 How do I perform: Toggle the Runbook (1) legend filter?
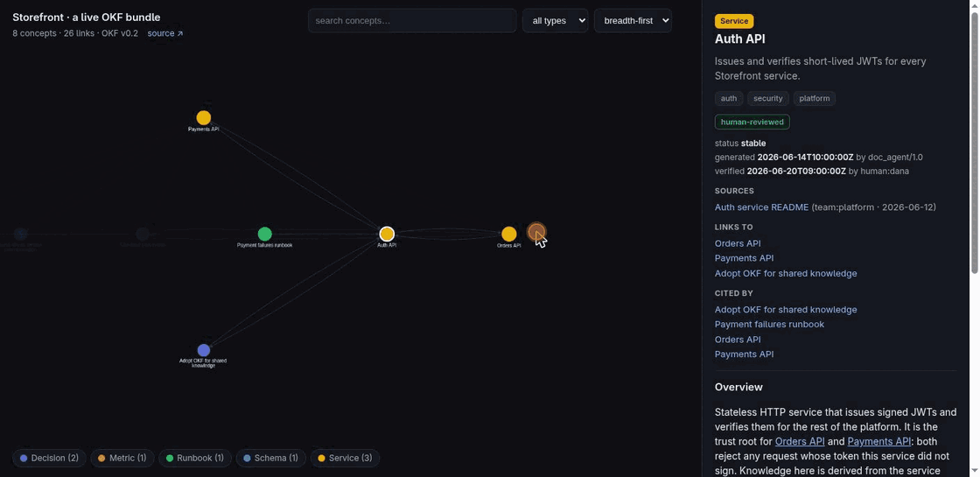(195, 459)
